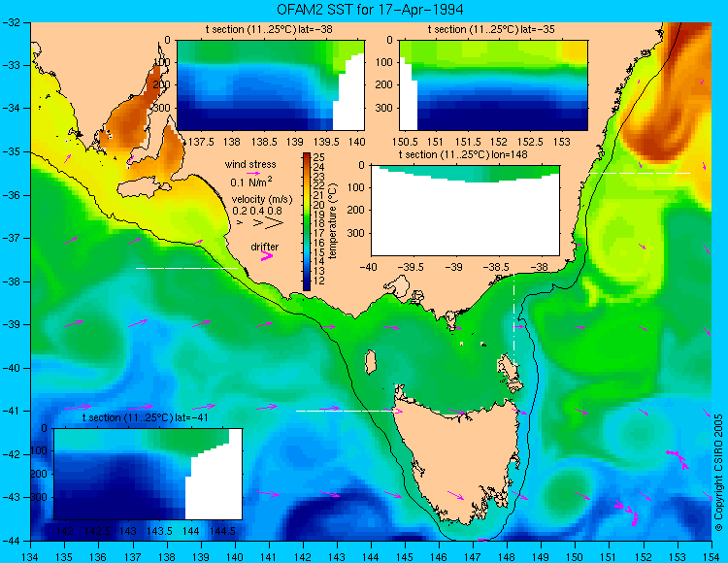Click the dark red top of the colorbar

307,156
